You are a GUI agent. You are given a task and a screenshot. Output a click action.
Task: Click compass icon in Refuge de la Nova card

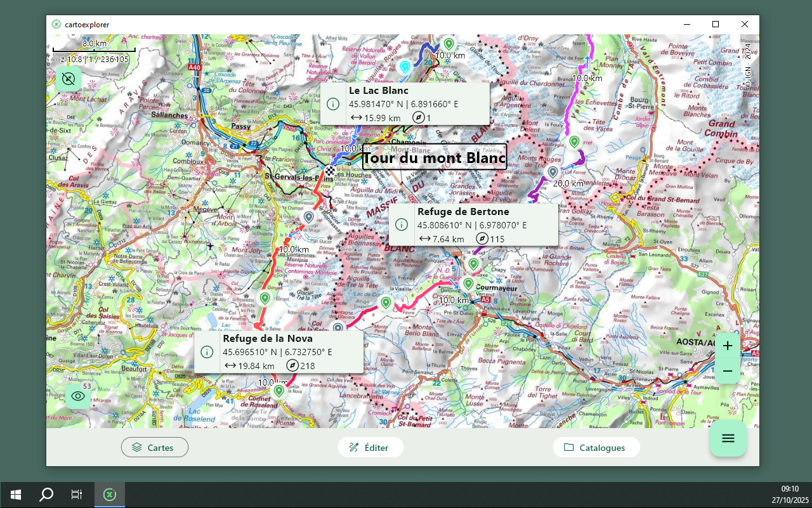[292, 365]
